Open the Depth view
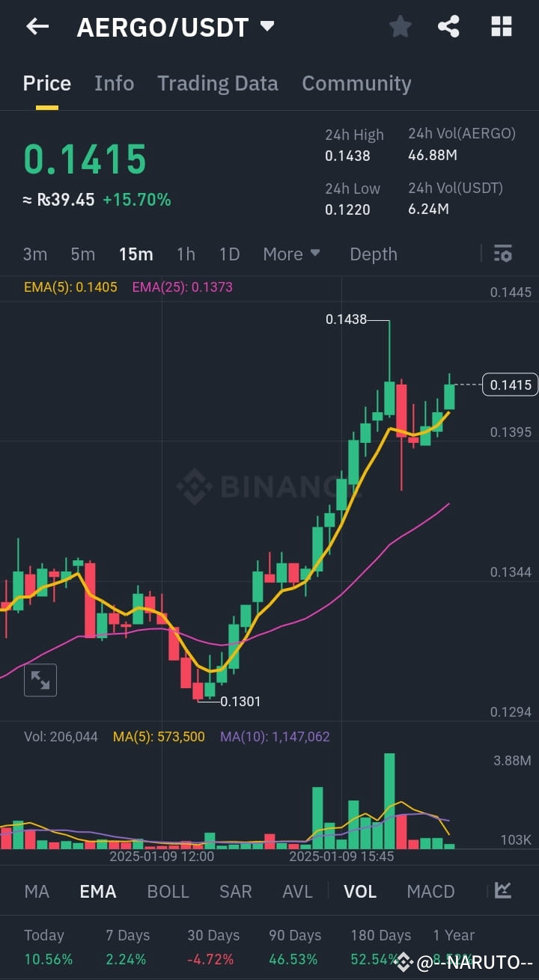539x980 pixels. coord(373,254)
